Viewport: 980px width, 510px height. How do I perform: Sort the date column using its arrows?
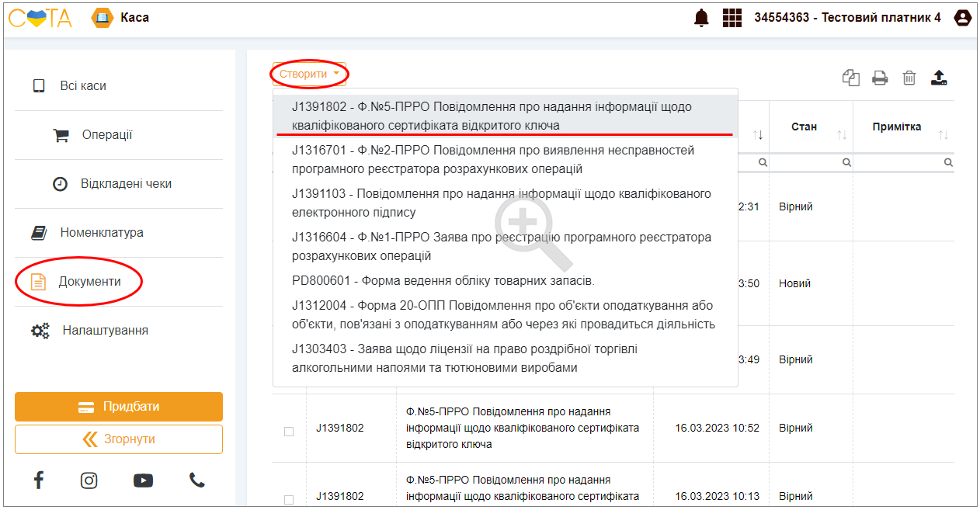[759, 135]
